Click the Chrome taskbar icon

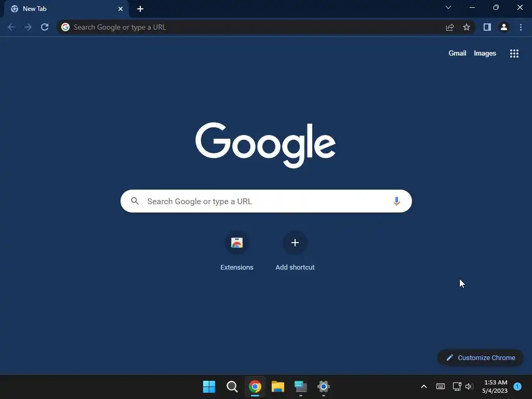[x=255, y=387]
